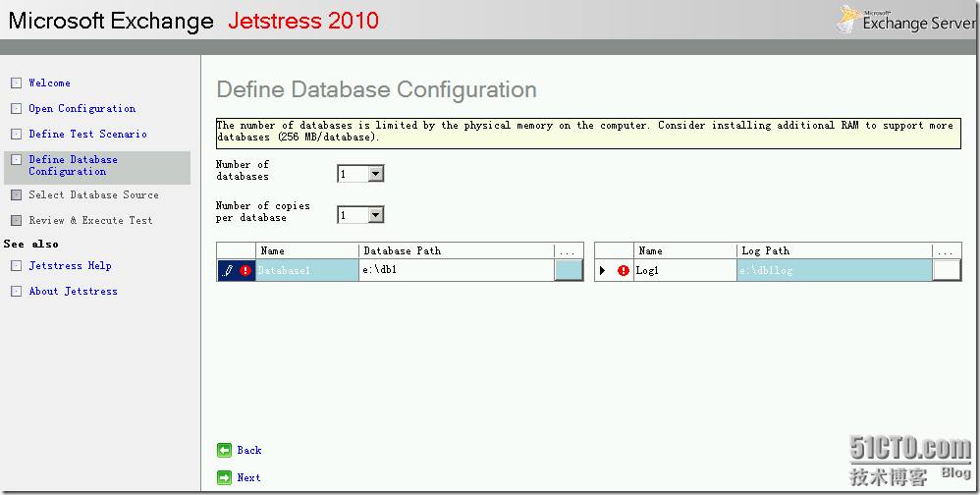980x495 pixels.
Task: Click the bullet icon beside Define Database Configuration
Action: tap(17, 160)
